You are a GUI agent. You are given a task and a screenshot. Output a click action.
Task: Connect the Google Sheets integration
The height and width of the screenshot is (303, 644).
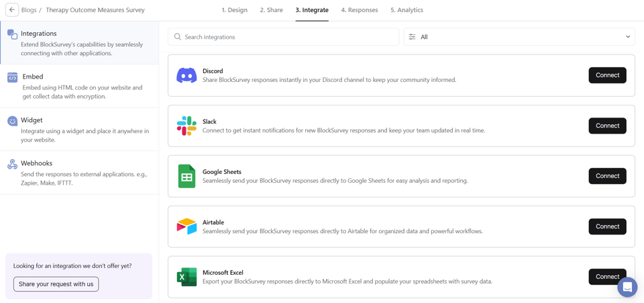coord(608,176)
